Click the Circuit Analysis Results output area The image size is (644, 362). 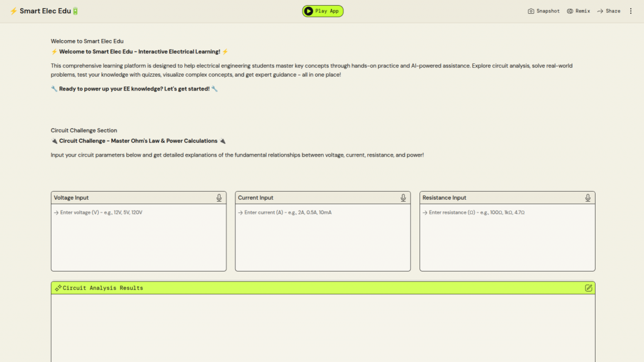coord(323,327)
